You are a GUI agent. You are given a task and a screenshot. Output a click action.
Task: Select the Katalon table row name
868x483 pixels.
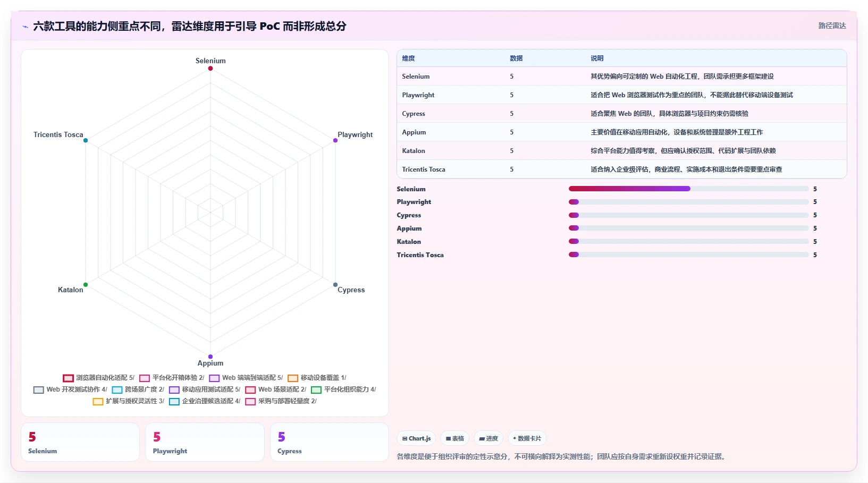coord(414,151)
